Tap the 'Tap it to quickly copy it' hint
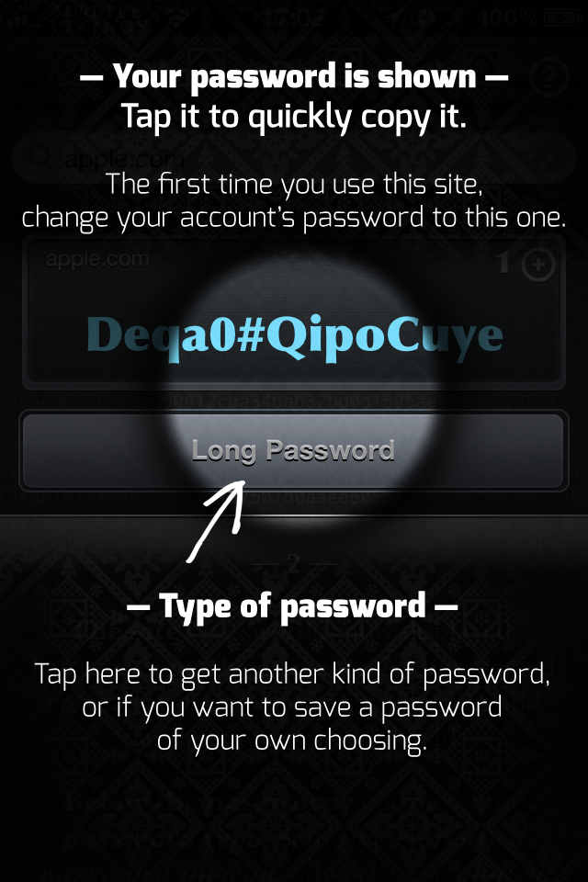Screen dimensions: 588x882 [294, 118]
